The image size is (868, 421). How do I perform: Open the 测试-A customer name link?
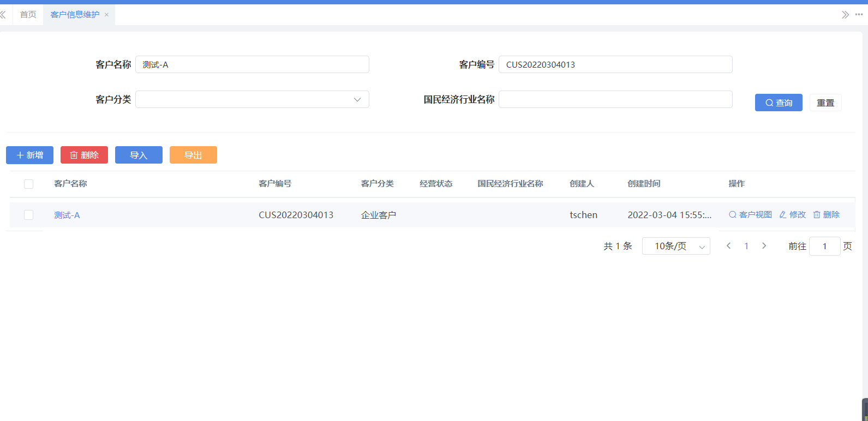[x=67, y=215]
